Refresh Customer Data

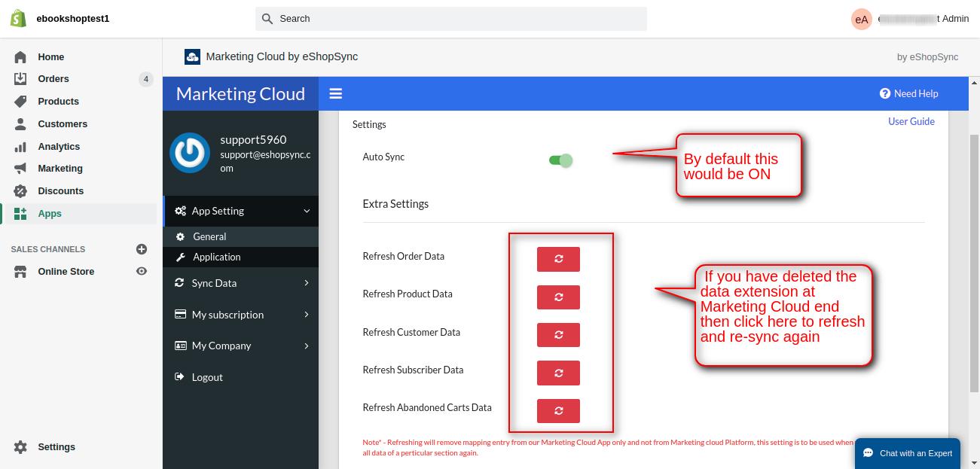click(558, 335)
